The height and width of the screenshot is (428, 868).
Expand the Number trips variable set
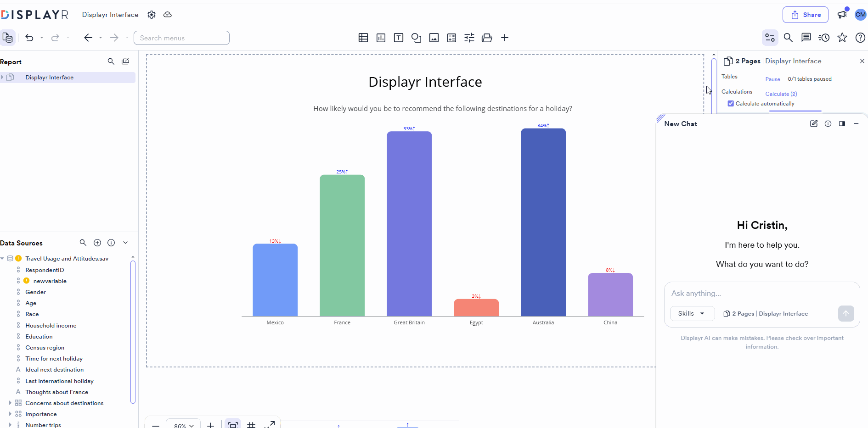[x=10, y=425]
